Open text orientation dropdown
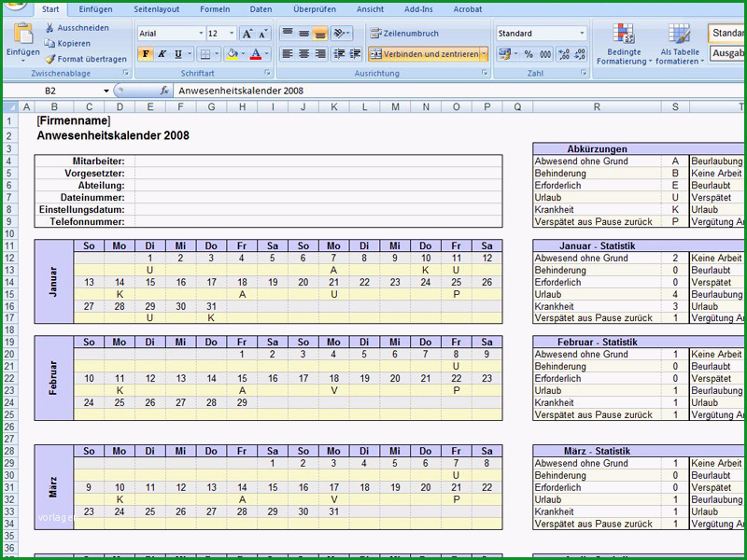The width and height of the screenshot is (747, 560). tap(342, 33)
